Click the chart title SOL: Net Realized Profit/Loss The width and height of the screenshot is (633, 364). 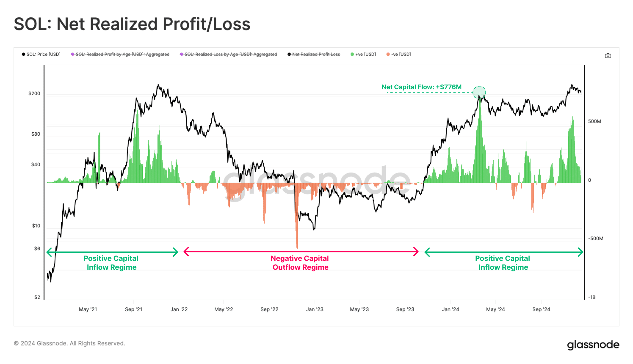(x=132, y=24)
